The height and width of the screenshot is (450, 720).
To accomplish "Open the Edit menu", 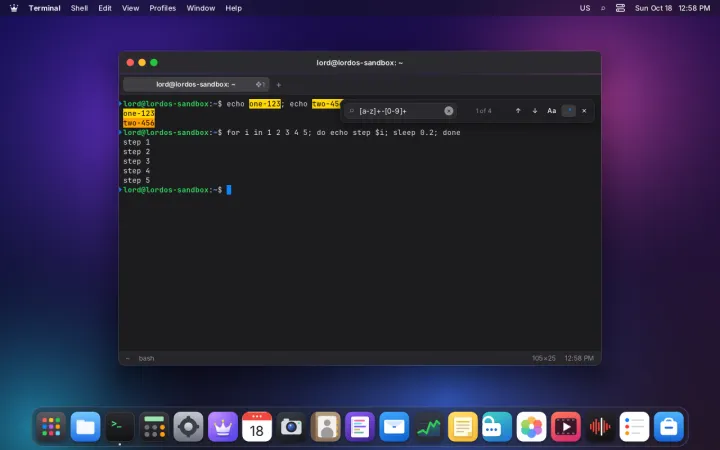I will [105, 8].
